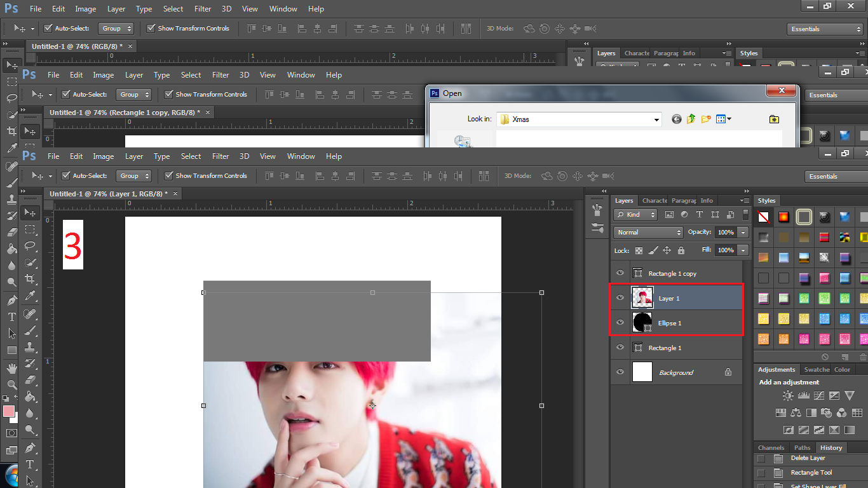Select the Move tool in the front window's toolbox
This screenshot has width=868, height=488.
point(29,212)
